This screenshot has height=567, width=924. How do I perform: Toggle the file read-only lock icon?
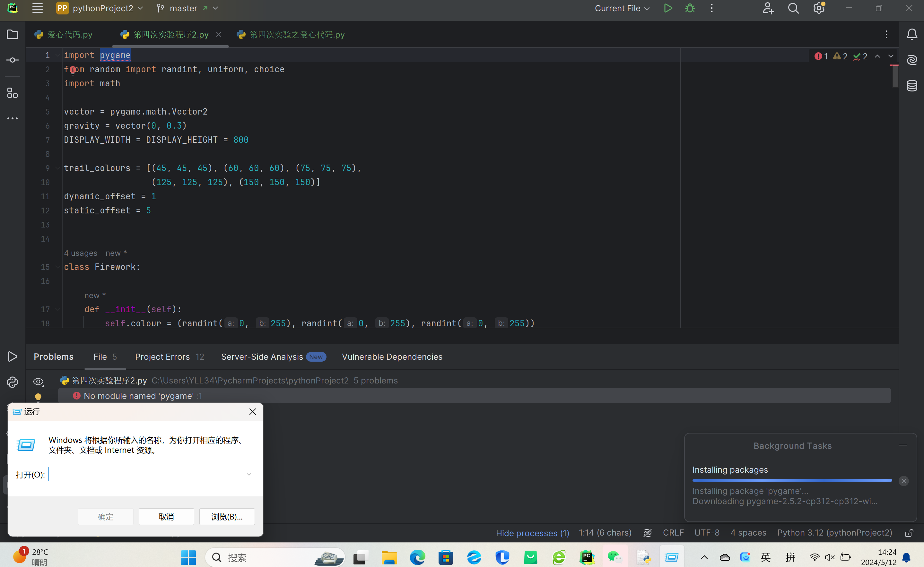point(909,533)
